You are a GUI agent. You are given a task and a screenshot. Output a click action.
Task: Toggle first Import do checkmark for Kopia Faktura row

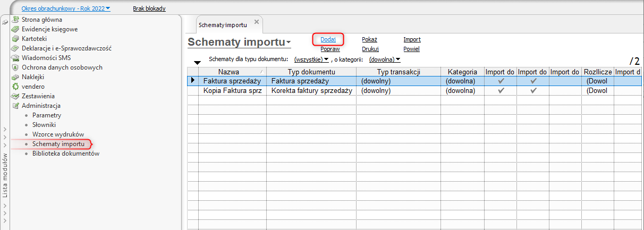501,91
